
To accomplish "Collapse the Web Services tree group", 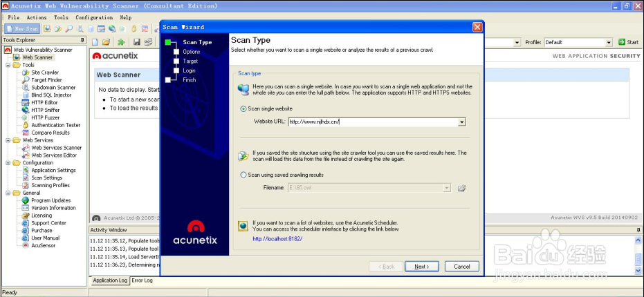I will 8,140.
